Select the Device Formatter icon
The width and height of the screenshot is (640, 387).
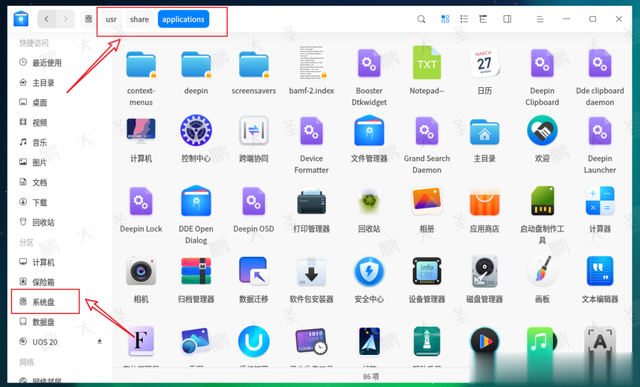pyautogui.click(x=311, y=131)
